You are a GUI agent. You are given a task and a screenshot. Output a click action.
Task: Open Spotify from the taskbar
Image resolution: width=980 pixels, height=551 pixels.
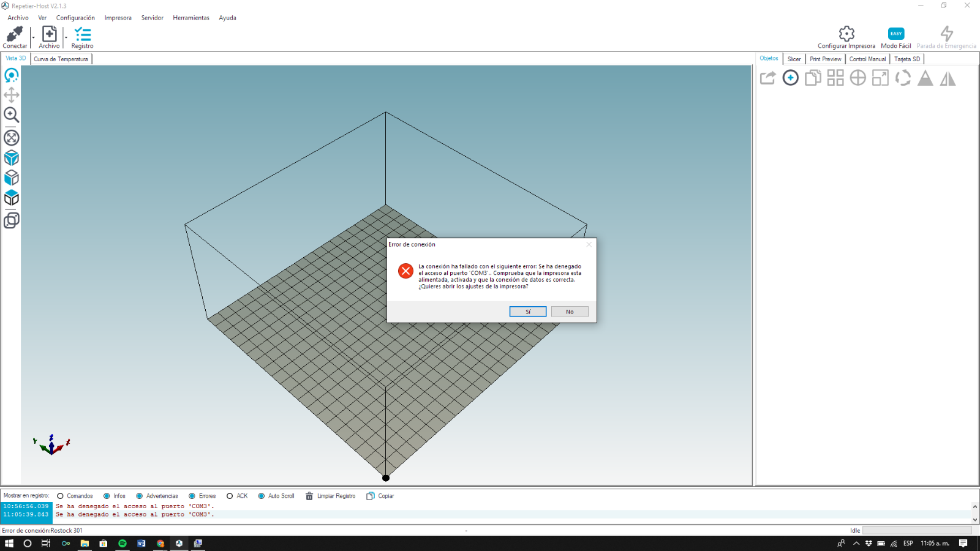pos(123,543)
